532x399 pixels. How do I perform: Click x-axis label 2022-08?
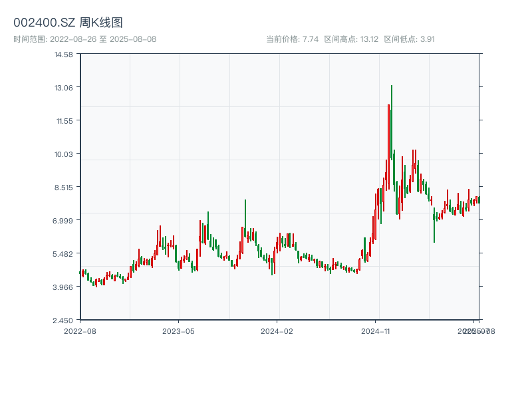click(x=80, y=331)
